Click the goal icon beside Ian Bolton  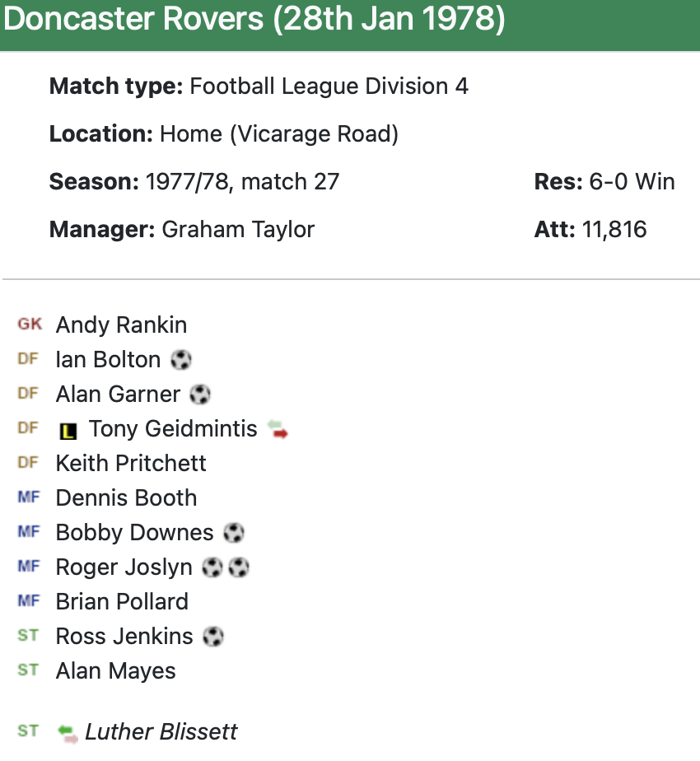(181, 360)
